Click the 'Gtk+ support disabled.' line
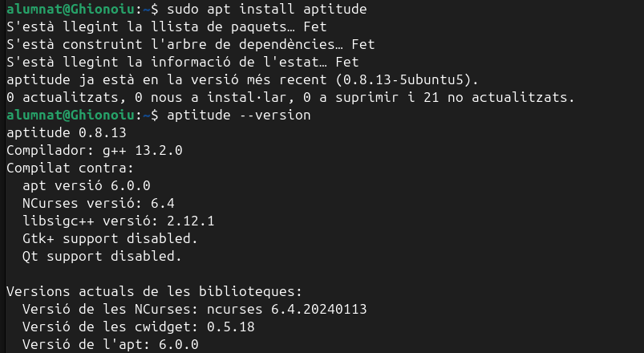 (111, 239)
